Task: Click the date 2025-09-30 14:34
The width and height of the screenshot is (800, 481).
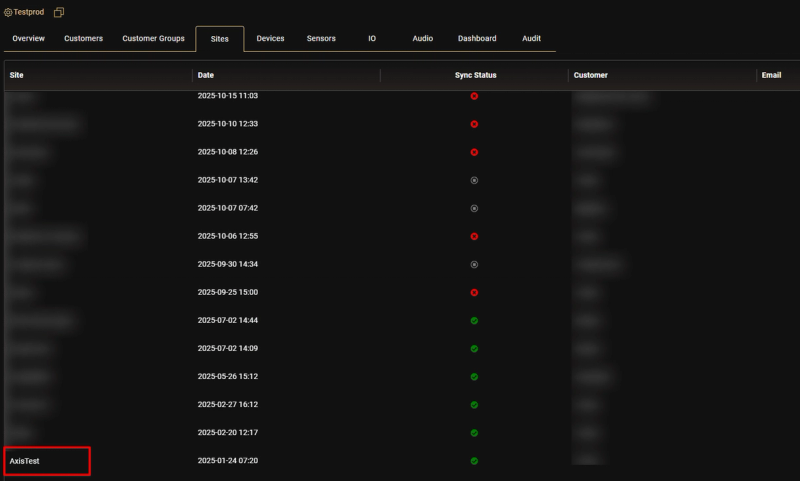Action: [228, 264]
